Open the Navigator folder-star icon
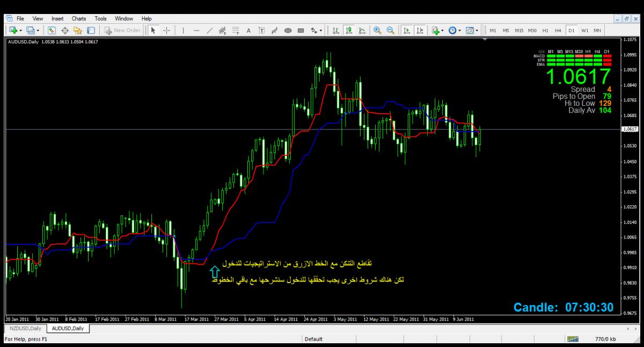The width and height of the screenshot is (644, 347). (x=77, y=31)
